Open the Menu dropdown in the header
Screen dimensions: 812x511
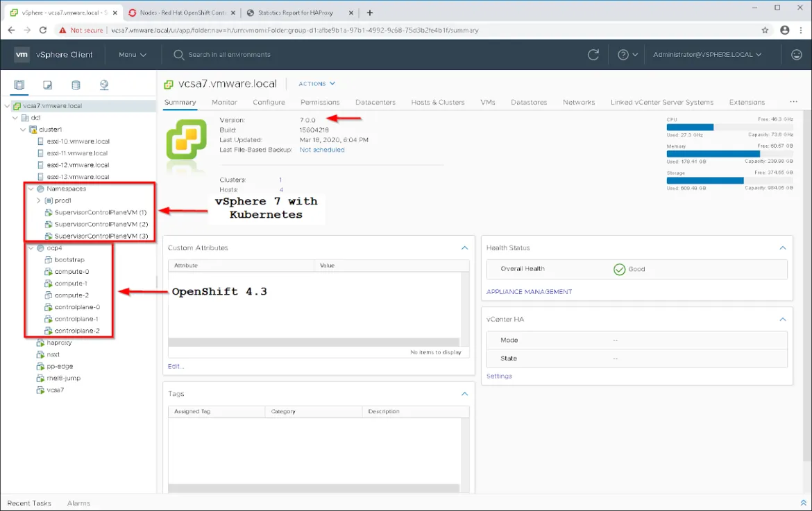(x=131, y=54)
